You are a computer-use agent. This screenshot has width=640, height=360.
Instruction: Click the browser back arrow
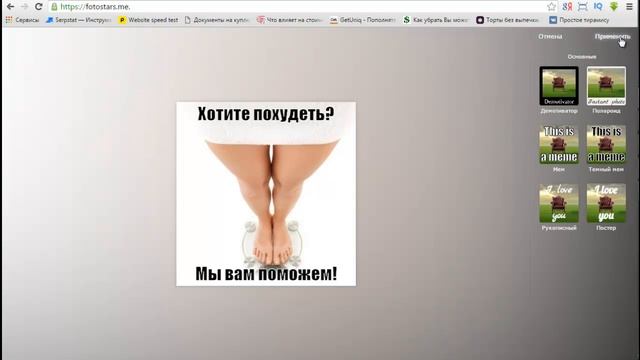[x=10, y=7]
